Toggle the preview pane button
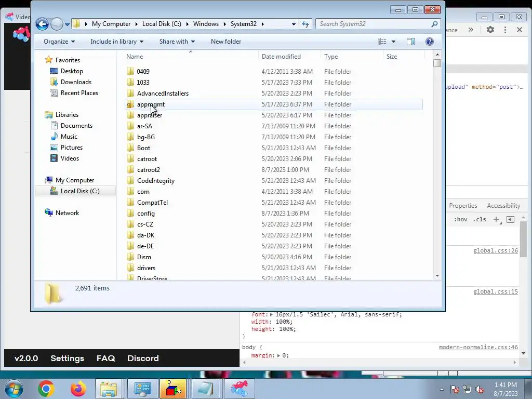Screen dimensions: 532x399 (411, 42)
